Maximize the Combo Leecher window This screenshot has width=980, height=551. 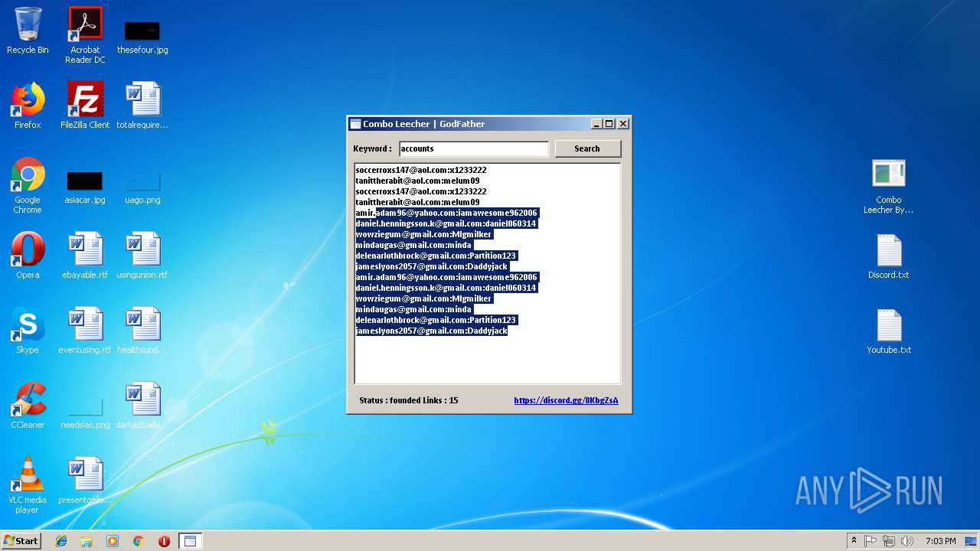[609, 124]
